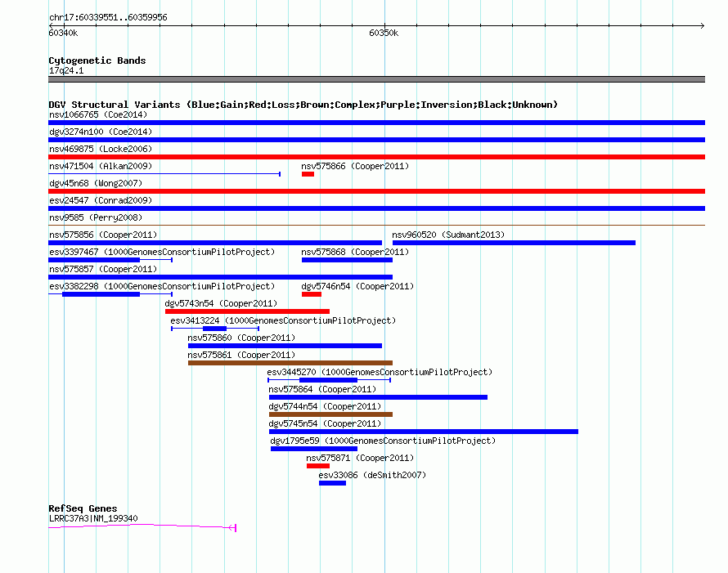Screen dimensions: 728x573
Task: Click the small red nsv575866 bar
Action: (308, 174)
